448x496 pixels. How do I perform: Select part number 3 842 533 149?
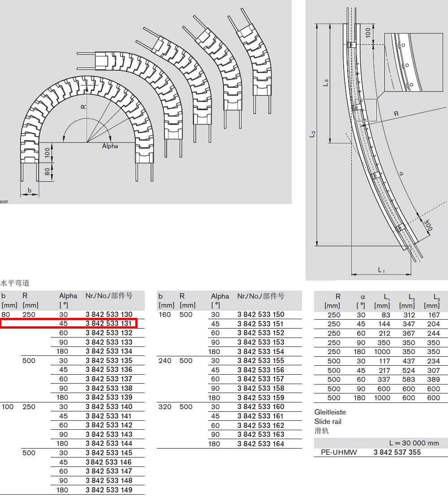point(109,490)
